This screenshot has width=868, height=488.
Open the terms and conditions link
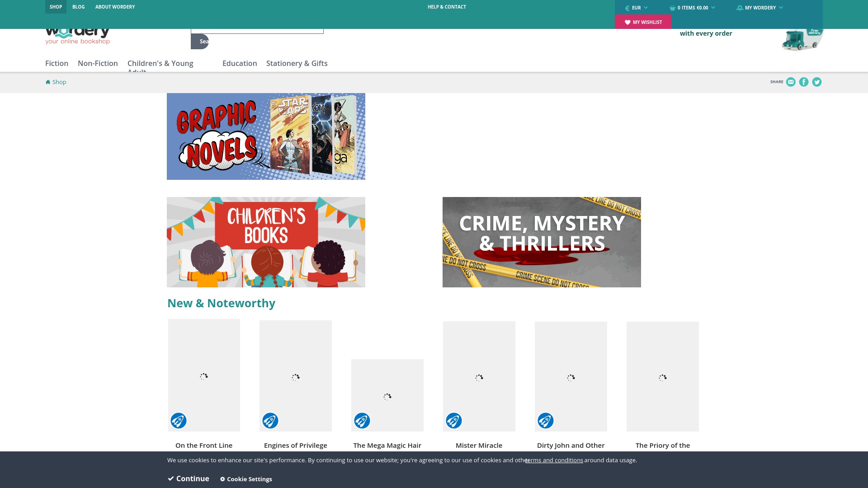(x=554, y=460)
